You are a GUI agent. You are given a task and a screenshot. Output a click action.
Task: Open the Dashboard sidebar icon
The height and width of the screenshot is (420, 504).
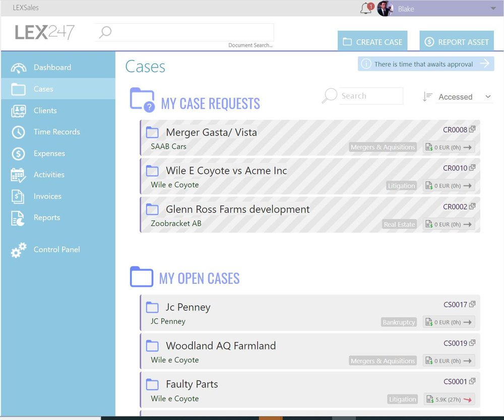click(17, 66)
